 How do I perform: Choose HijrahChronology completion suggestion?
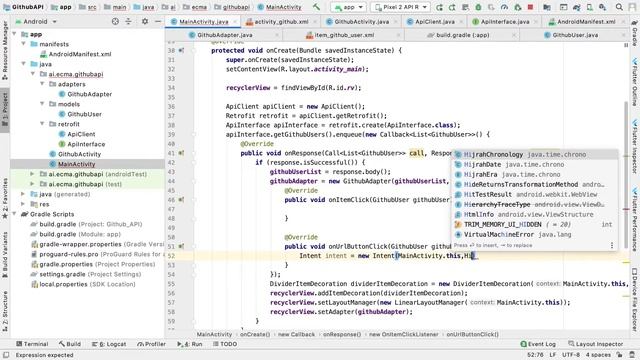click(534, 154)
